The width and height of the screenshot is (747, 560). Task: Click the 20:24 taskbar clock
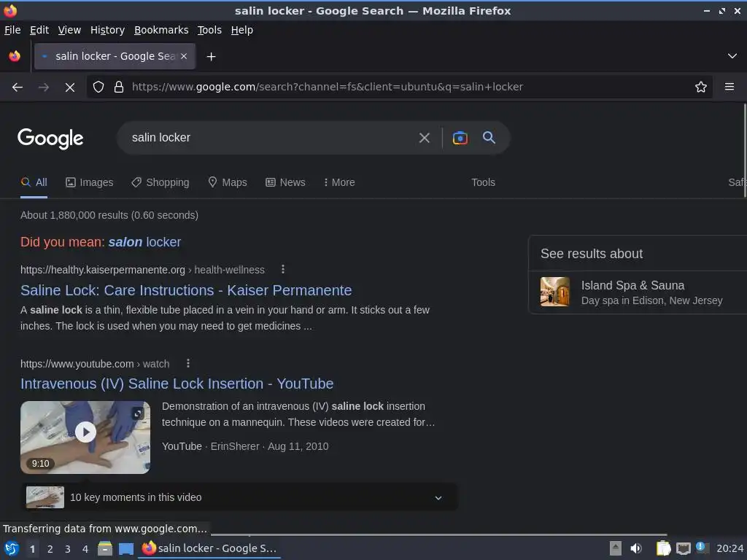coord(729,548)
